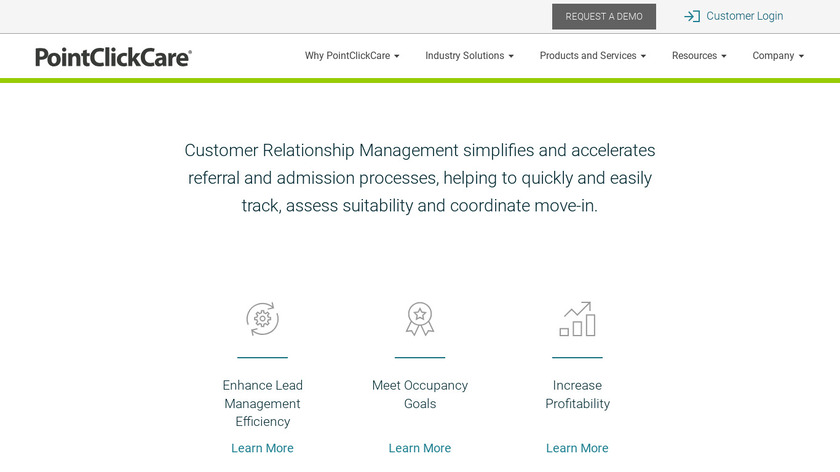Expand the Company dropdown arrow
The height and width of the screenshot is (472, 840).
801,56
